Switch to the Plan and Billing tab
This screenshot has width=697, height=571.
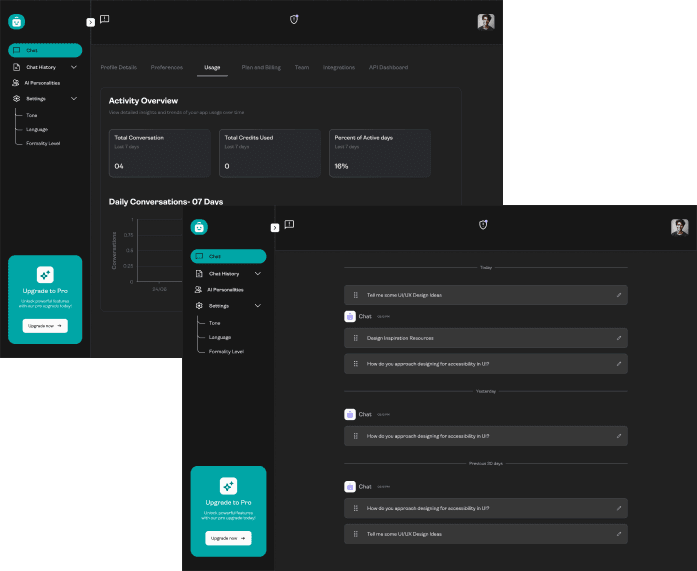[261, 68]
